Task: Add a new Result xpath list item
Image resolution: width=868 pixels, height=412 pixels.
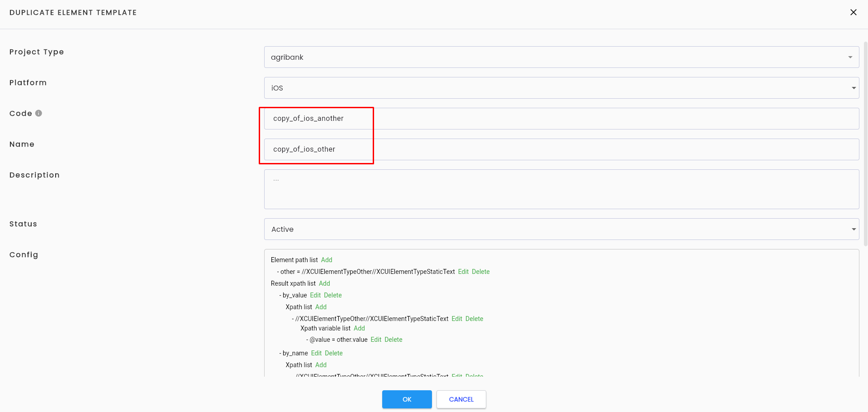Action: pyautogui.click(x=324, y=283)
